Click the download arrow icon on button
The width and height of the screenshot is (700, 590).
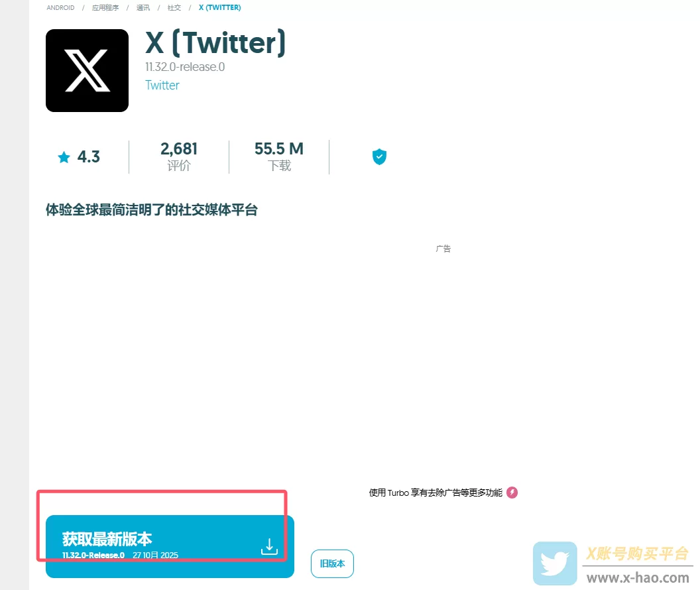click(269, 546)
